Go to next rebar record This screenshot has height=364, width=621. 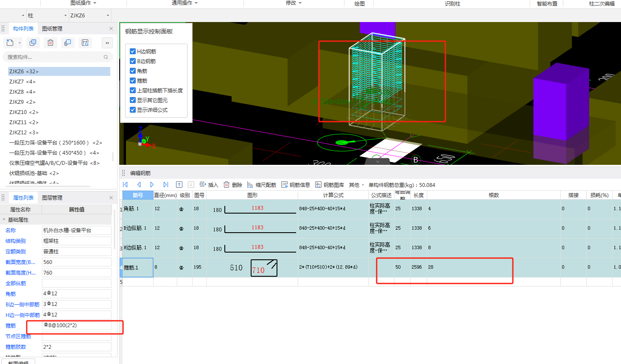pos(152,185)
